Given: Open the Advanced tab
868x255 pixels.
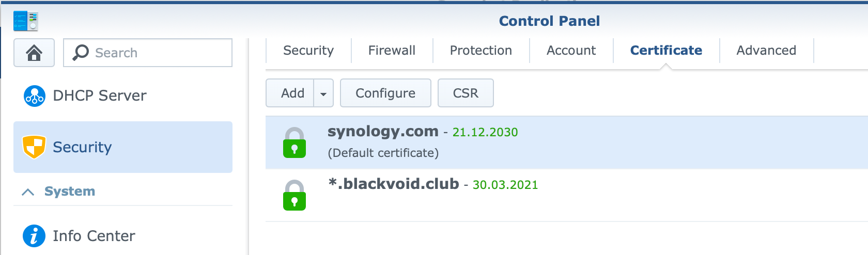Looking at the screenshot, I should pyautogui.click(x=766, y=51).
